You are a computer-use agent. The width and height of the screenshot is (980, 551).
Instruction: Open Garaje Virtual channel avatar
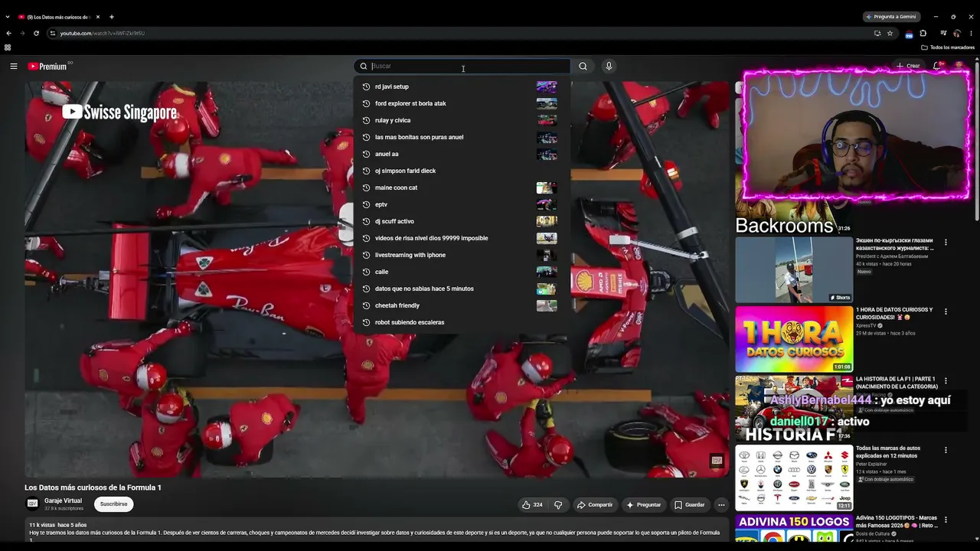tap(32, 504)
